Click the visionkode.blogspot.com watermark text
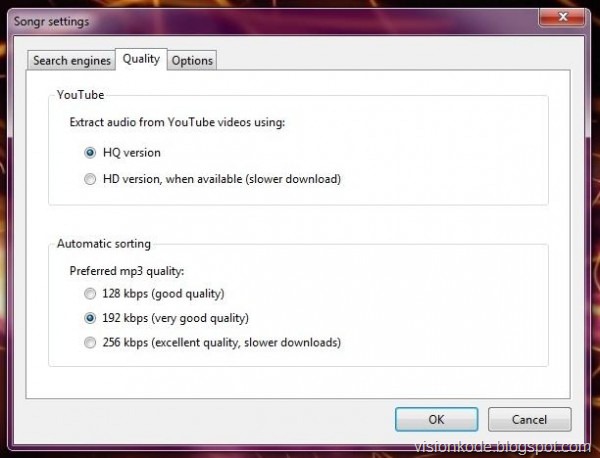 click(502, 447)
